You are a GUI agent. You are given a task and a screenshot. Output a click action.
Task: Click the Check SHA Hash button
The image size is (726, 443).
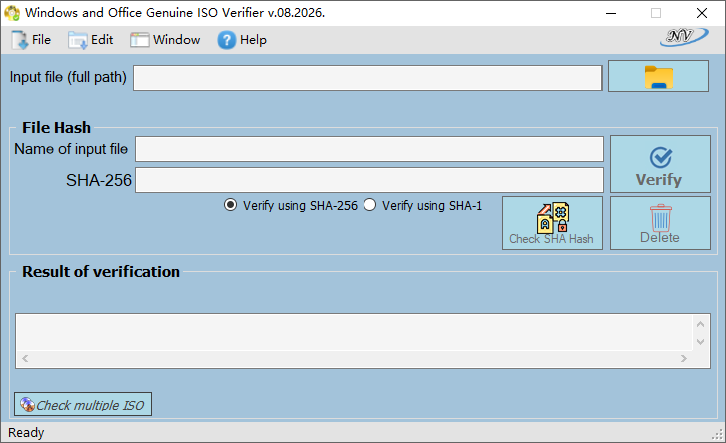coord(552,223)
